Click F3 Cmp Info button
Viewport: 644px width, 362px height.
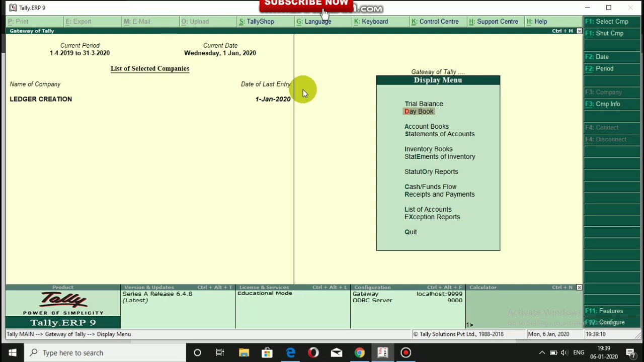612,104
